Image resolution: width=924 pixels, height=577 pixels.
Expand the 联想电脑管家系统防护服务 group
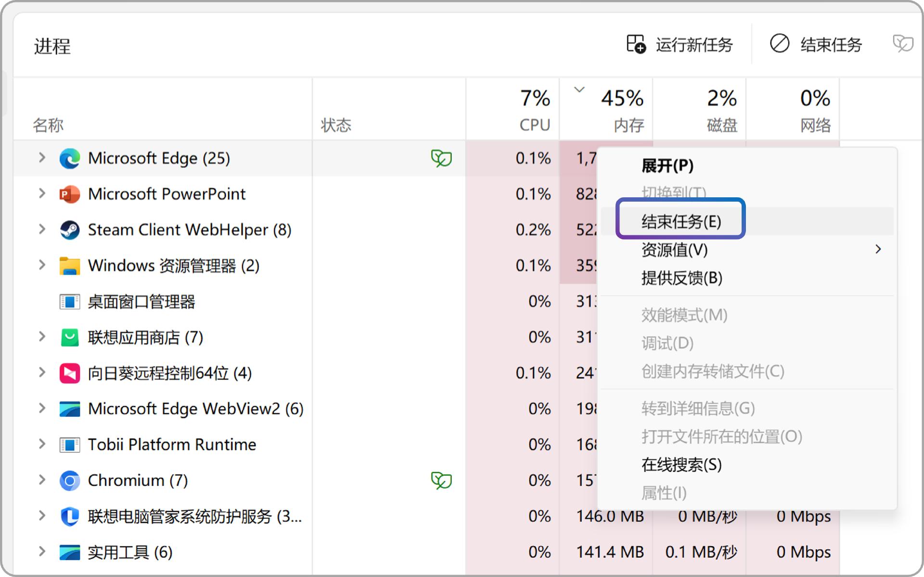pyautogui.click(x=42, y=516)
